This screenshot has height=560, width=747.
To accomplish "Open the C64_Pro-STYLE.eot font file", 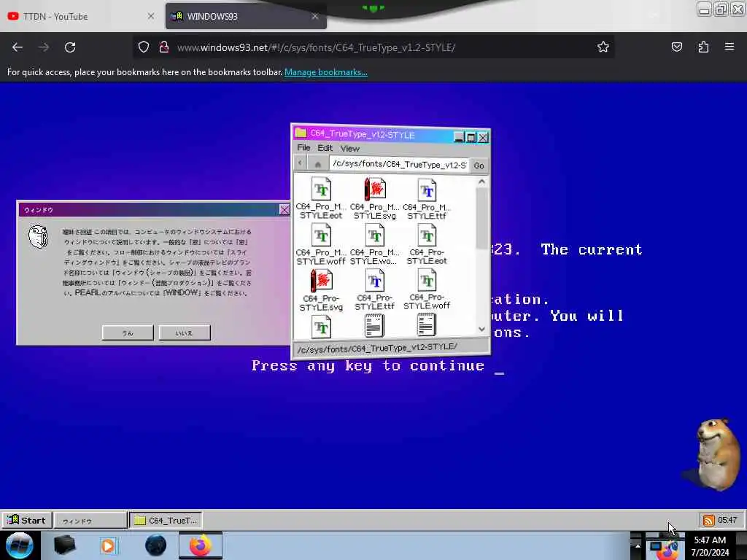I will click(427, 244).
